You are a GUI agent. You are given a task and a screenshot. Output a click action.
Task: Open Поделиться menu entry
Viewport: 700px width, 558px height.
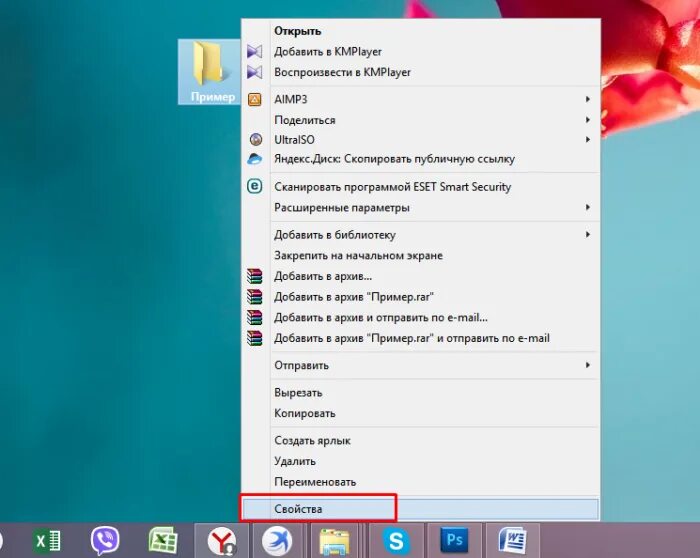pyautogui.click(x=421, y=120)
